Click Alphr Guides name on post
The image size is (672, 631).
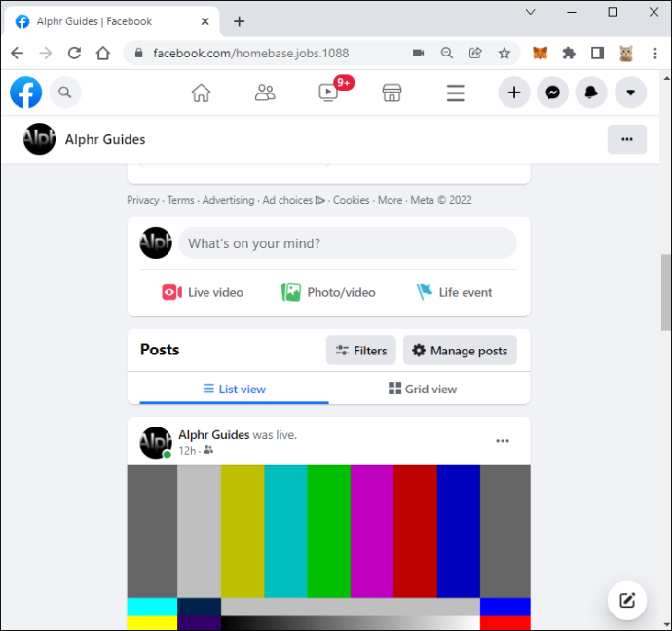point(214,435)
